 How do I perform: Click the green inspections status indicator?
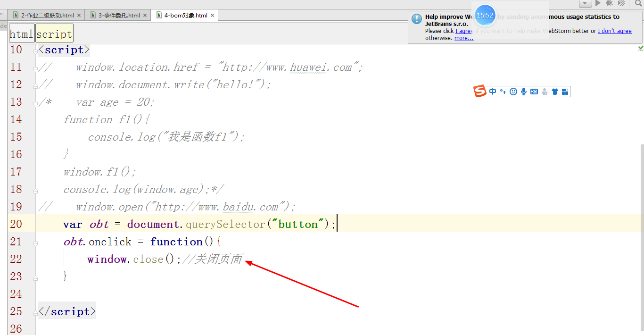point(640,48)
